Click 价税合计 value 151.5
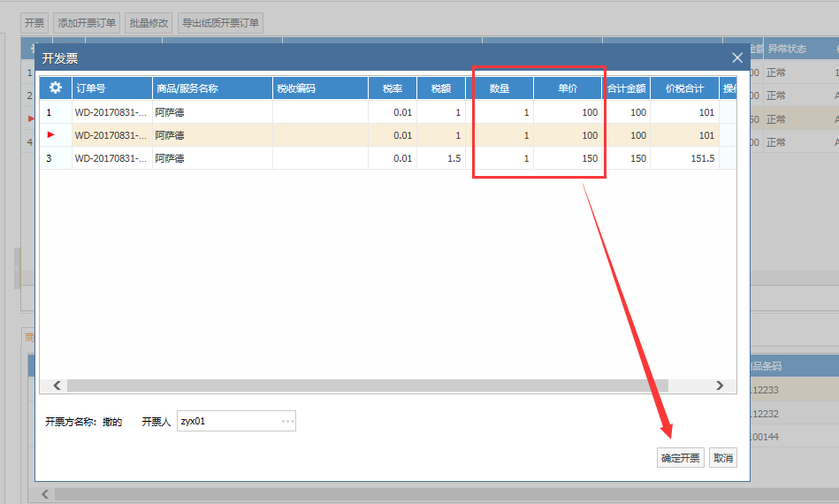 [x=703, y=158]
